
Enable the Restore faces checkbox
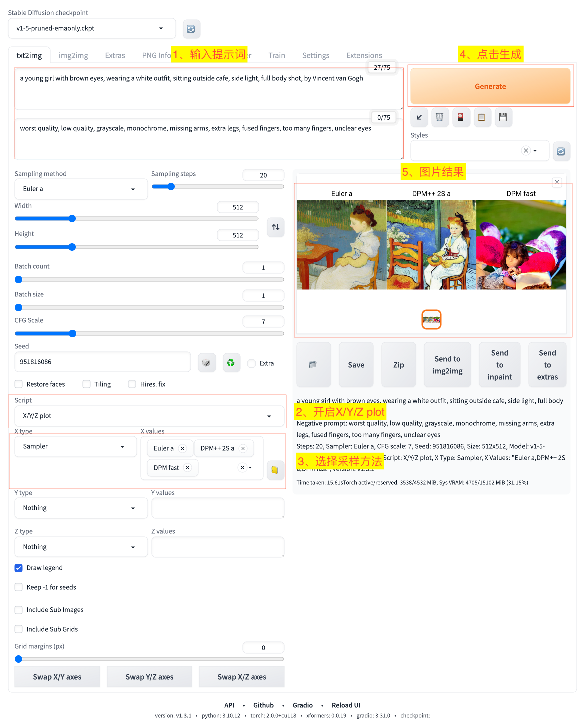[19, 384]
